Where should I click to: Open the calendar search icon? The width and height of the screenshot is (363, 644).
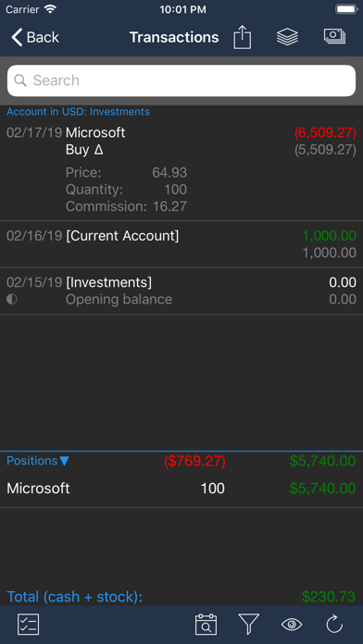(206, 625)
